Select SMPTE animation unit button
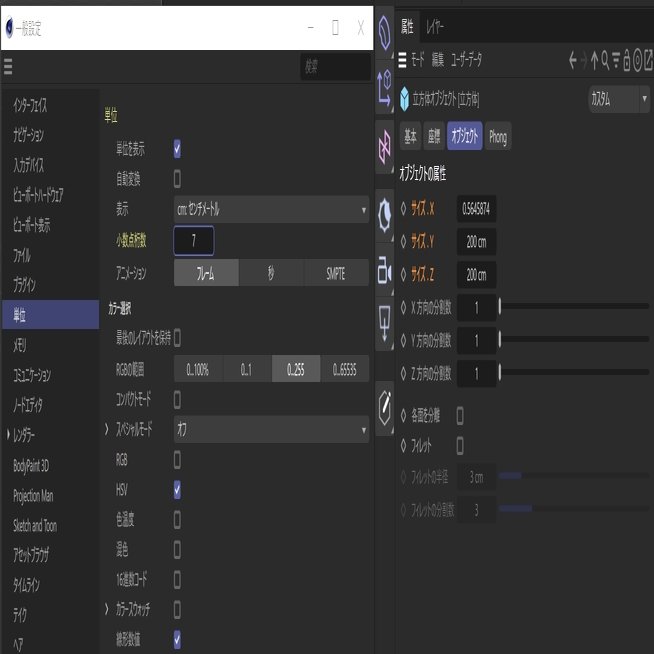 (336, 273)
